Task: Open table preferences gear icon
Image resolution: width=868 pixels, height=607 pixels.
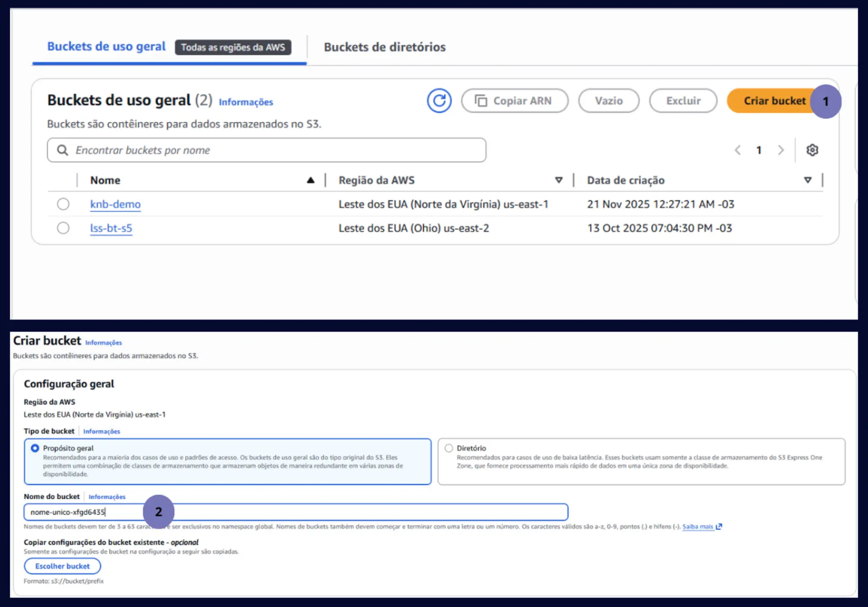Action: coord(812,150)
